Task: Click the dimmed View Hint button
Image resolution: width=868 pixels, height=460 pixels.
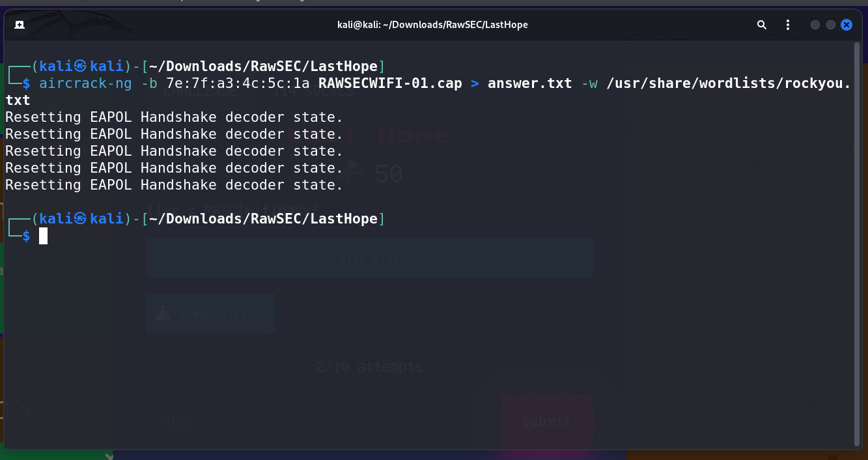Action: [369, 259]
